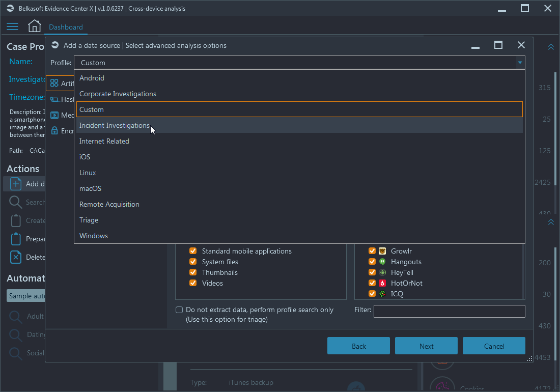Collapse the upper dashboard panel chevron
The height and width of the screenshot is (392, 560).
tap(551, 47)
